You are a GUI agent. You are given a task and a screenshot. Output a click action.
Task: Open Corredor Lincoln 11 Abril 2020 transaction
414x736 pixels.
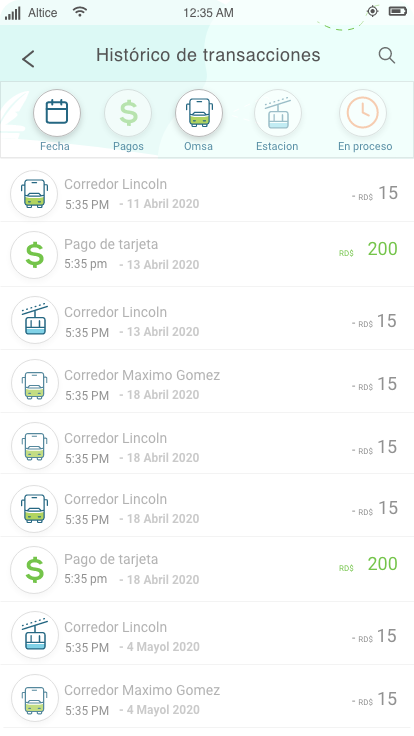coord(207,193)
